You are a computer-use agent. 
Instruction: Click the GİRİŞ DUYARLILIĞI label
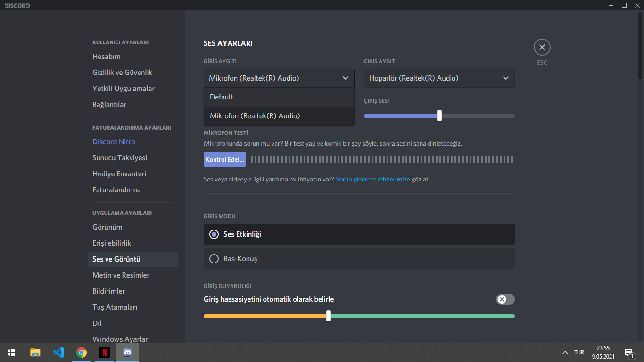(228, 286)
